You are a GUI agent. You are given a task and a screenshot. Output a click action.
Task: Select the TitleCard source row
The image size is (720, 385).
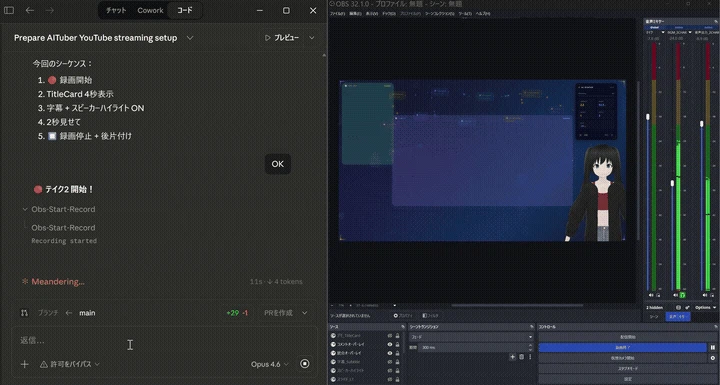[x=366, y=336]
